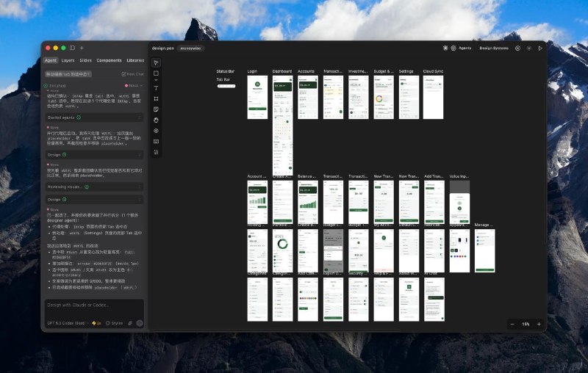Select the Move cursor tool
This screenshot has height=373, width=588.
(156, 62)
